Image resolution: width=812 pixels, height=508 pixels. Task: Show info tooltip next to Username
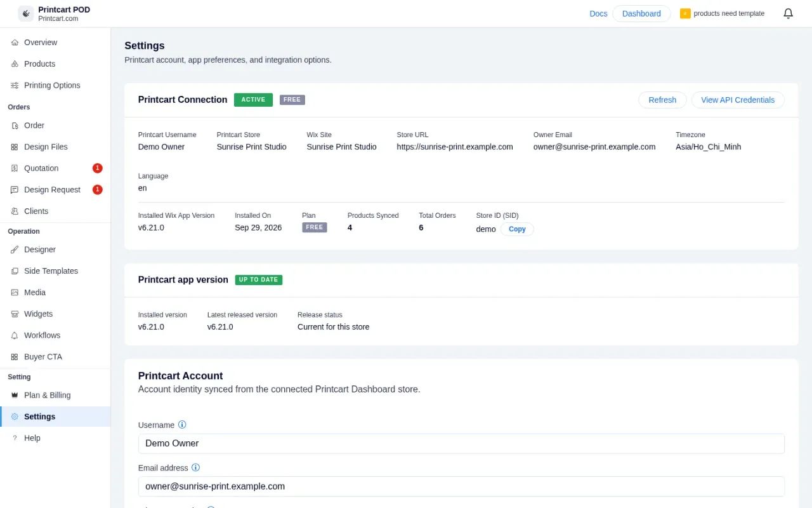[182, 425]
